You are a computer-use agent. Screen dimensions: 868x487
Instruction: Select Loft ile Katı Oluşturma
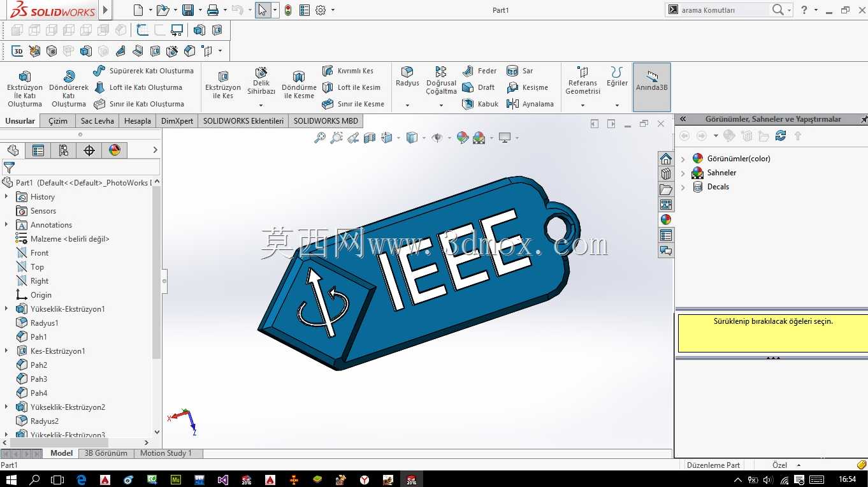[138, 87]
